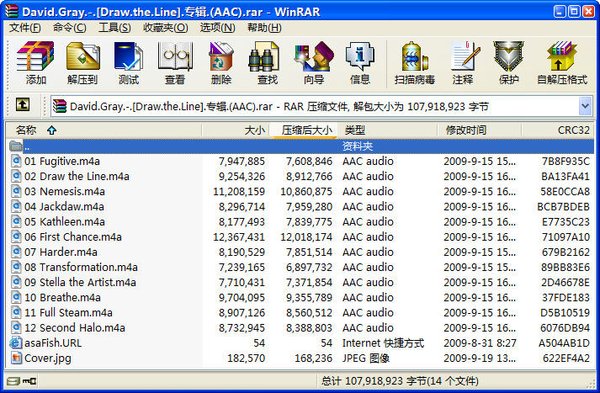The image size is (600, 393).
Task: Click the 资料夹 parent folder row label
Action: point(357,146)
